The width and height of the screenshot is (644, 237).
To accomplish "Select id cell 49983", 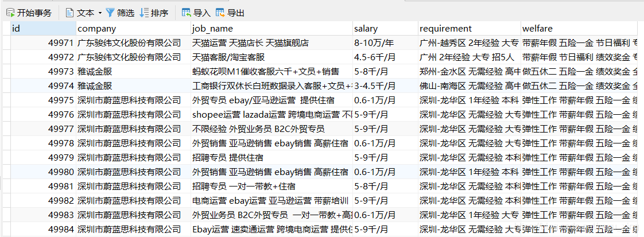I will [43, 215].
